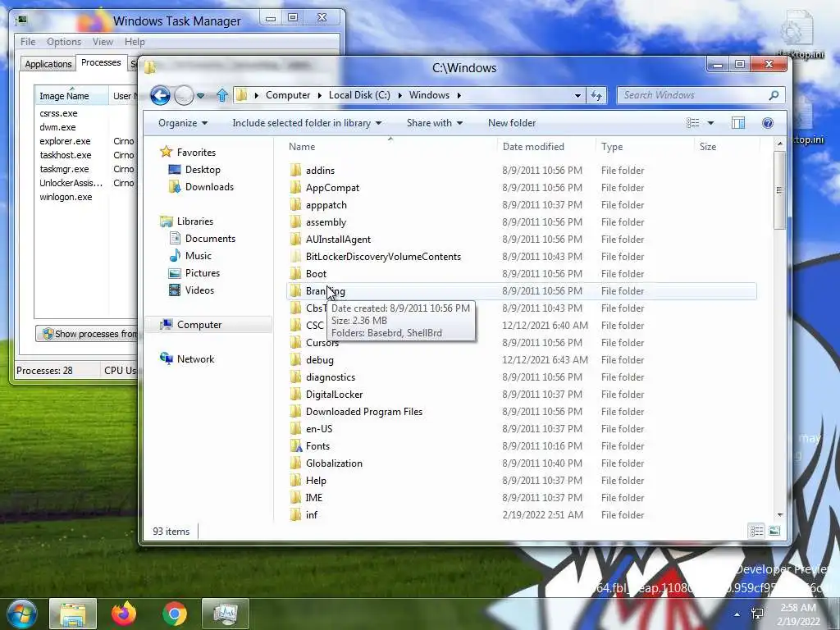The width and height of the screenshot is (840, 630).
Task: Click the magnifier icon in search box
Action: 774,95
